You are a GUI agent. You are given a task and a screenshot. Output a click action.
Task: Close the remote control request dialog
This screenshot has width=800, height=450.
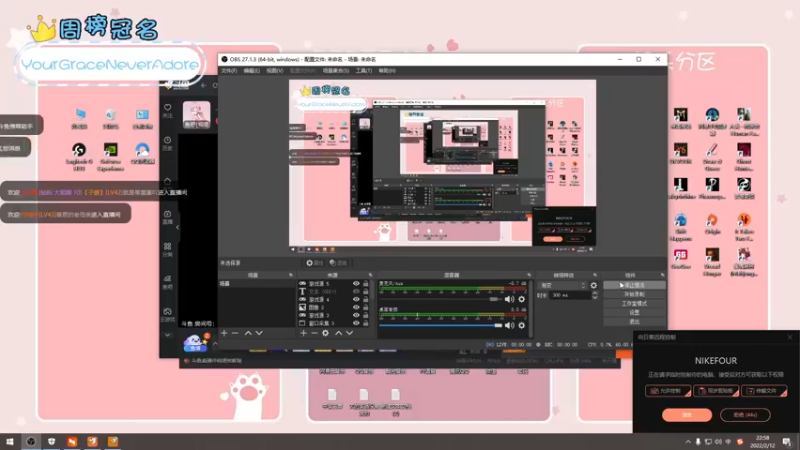pyautogui.click(x=790, y=337)
